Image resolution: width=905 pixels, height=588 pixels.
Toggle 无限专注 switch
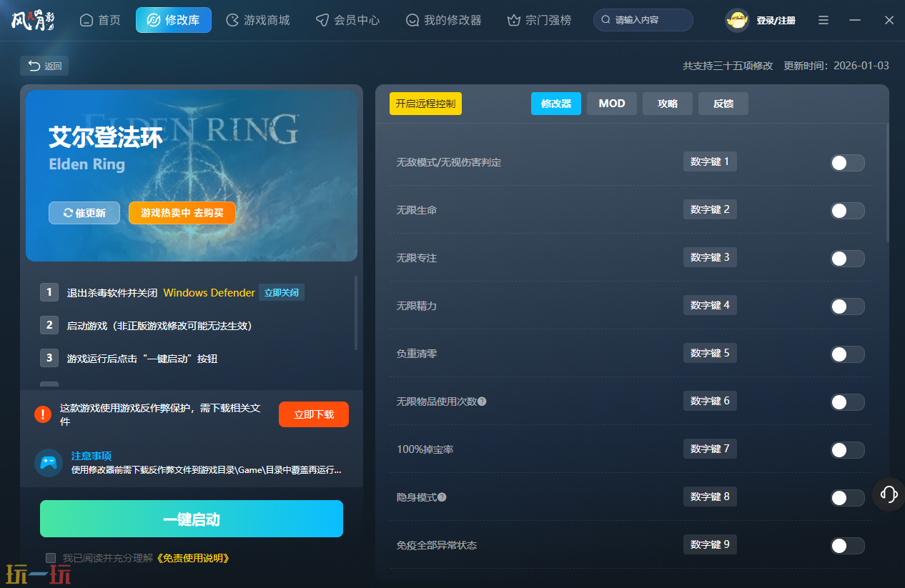847,259
